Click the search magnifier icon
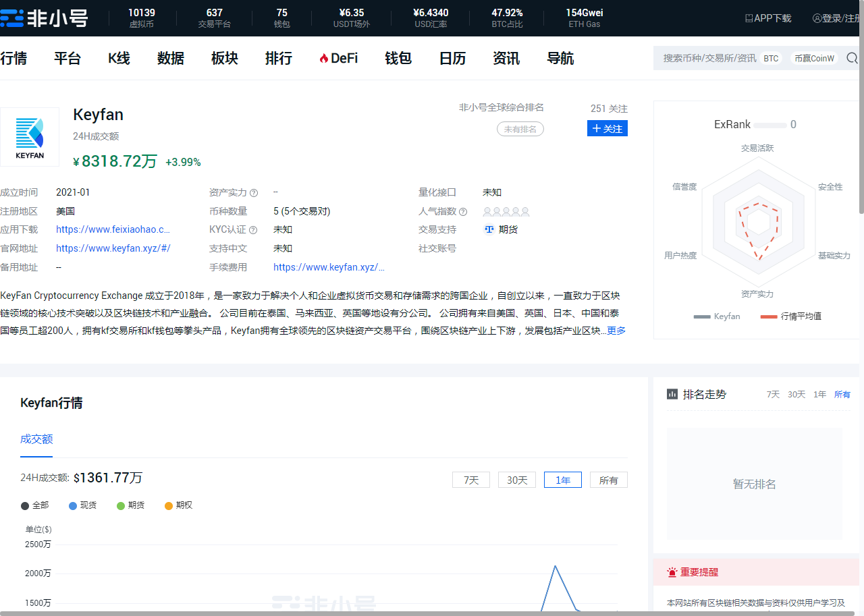The height and width of the screenshot is (616, 864). pyautogui.click(x=852, y=58)
